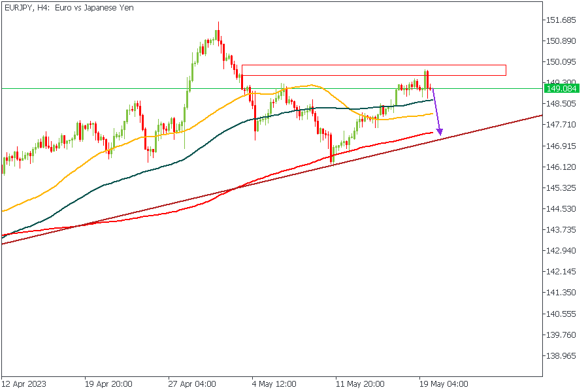The image size is (588, 392).
Task: Select the red resistance zone rectangle
Action: click(x=373, y=65)
